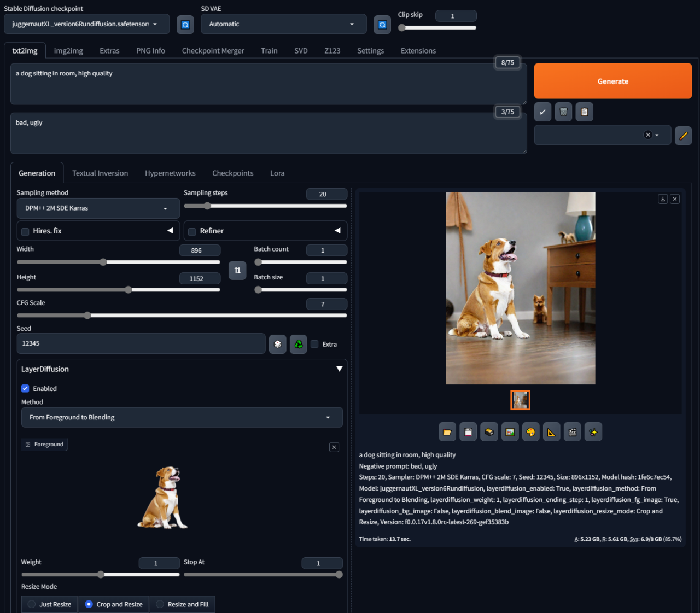Screen dimensions: 700x613
Task: Open the Z123 tab
Action: click(x=332, y=51)
